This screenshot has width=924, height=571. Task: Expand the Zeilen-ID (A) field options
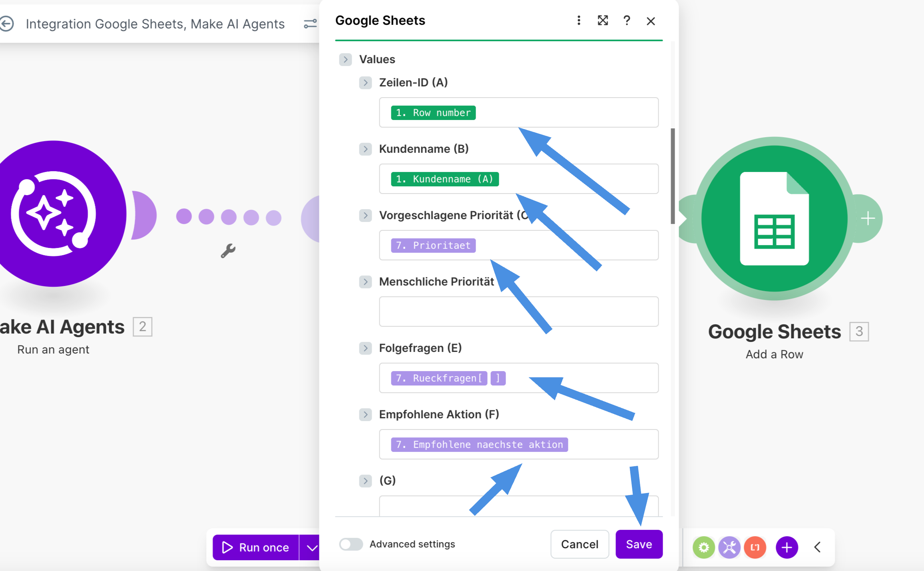click(365, 83)
